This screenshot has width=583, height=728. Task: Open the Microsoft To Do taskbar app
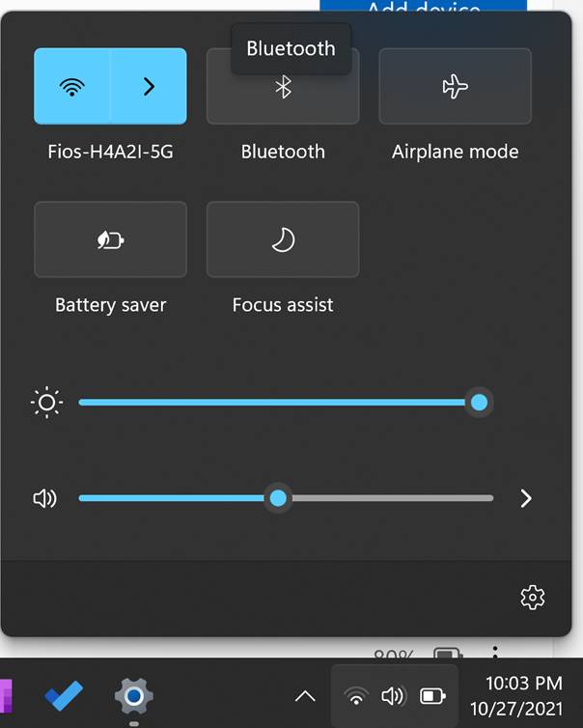point(64,695)
